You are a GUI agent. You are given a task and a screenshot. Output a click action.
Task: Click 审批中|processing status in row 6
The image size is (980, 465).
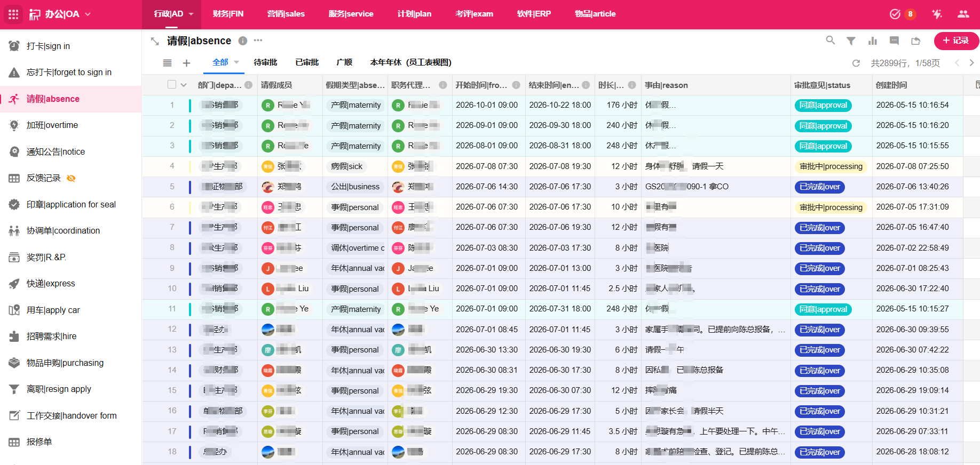pos(831,207)
